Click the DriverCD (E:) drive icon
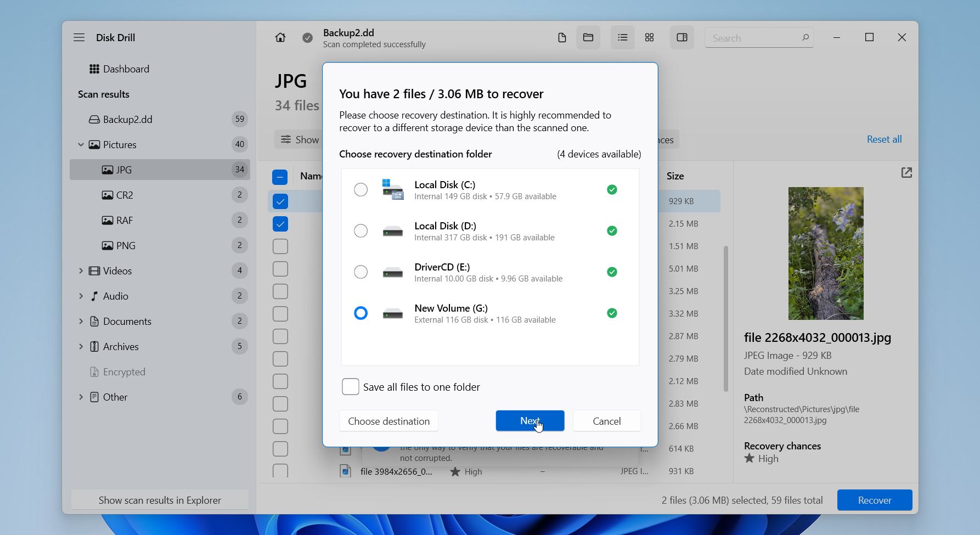The width and height of the screenshot is (980, 535). 393,272
